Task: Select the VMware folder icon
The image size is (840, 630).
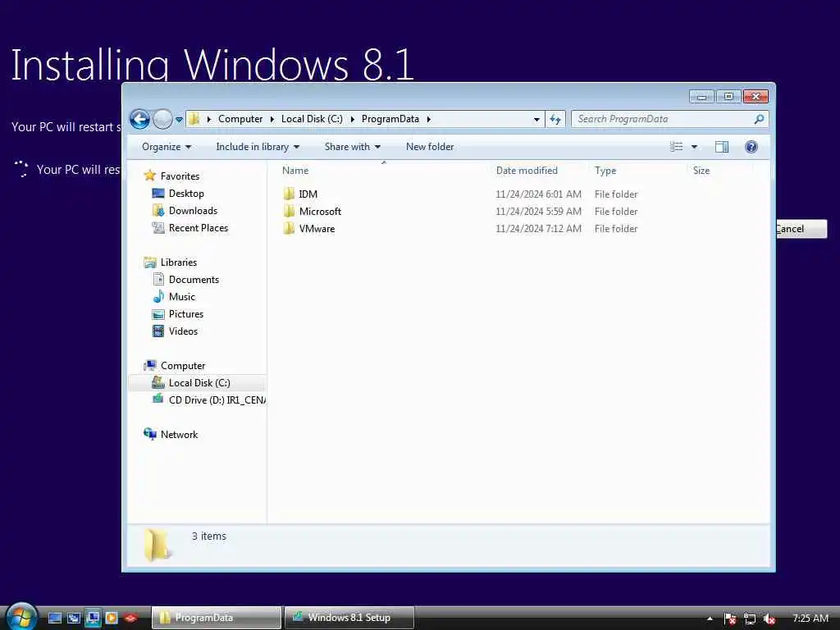Action: 290,228
